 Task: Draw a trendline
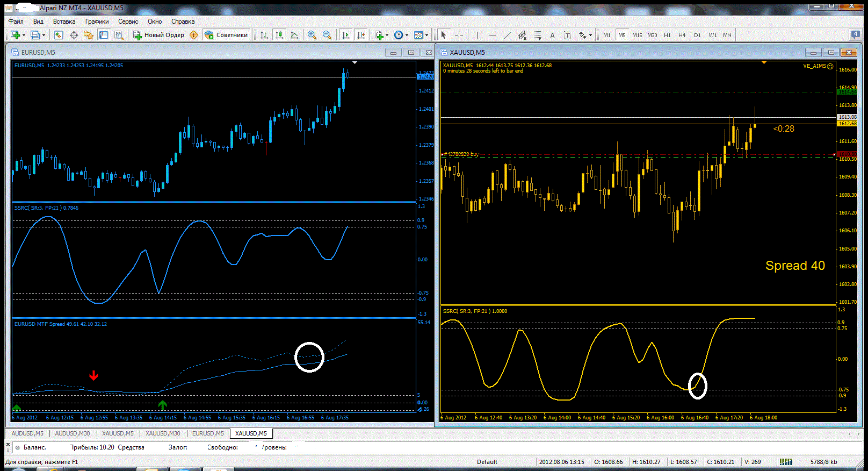click(x=508, y=35)
